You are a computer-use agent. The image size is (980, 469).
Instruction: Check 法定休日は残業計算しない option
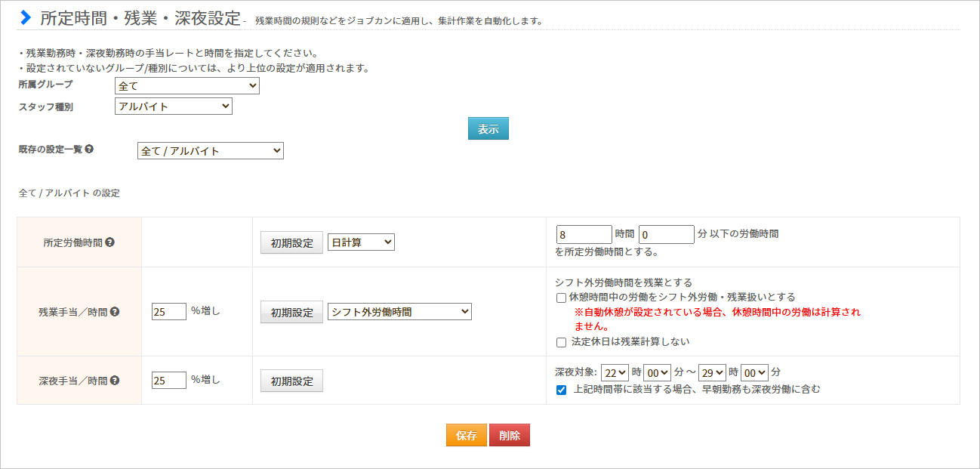(x=561, y=342)
